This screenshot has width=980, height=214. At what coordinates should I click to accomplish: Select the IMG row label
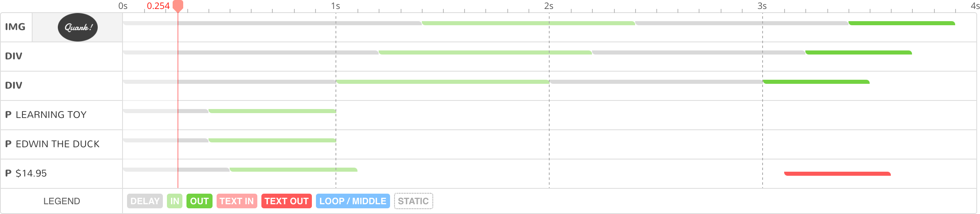coord(15,27)
